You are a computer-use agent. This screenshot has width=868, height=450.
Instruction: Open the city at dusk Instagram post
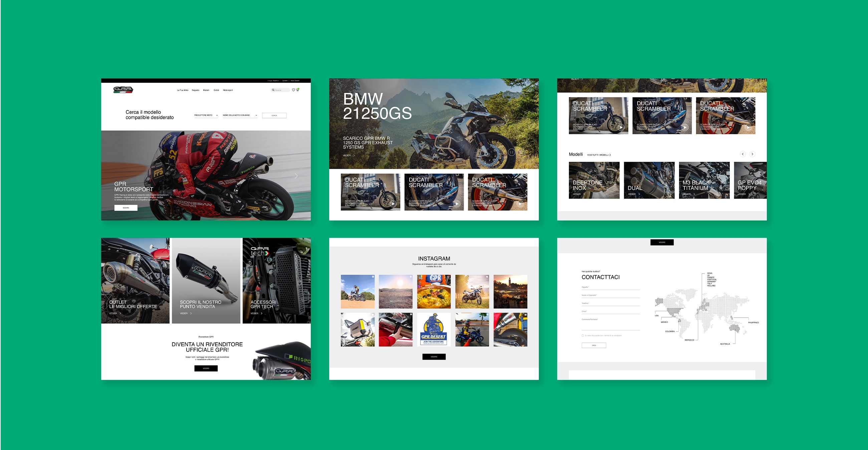[510, 292]
